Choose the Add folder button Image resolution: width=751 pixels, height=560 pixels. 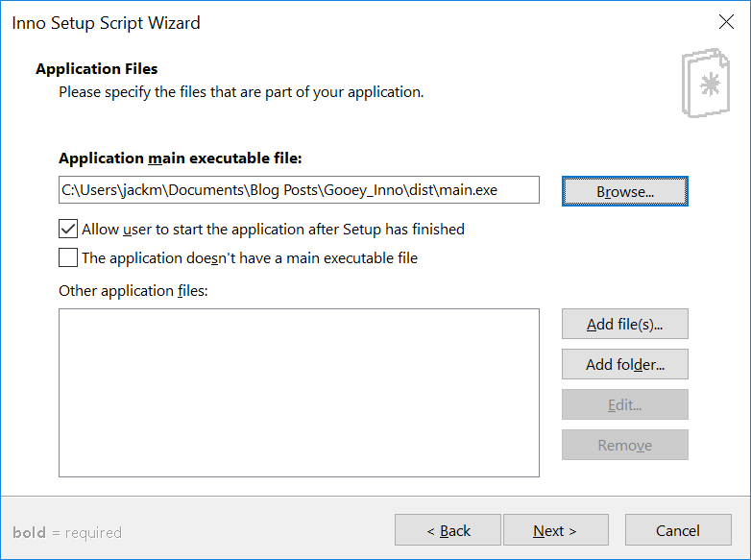624,365
